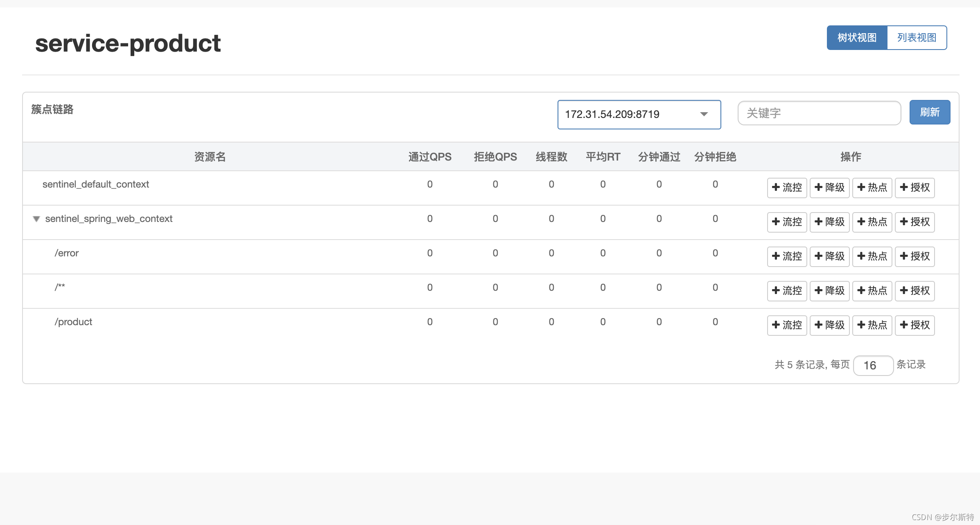The height and width of the screenshot is (525, 980).
Task: Collapse sentinel_spring_web_context tree node
Action: click(x=36, y=219)
